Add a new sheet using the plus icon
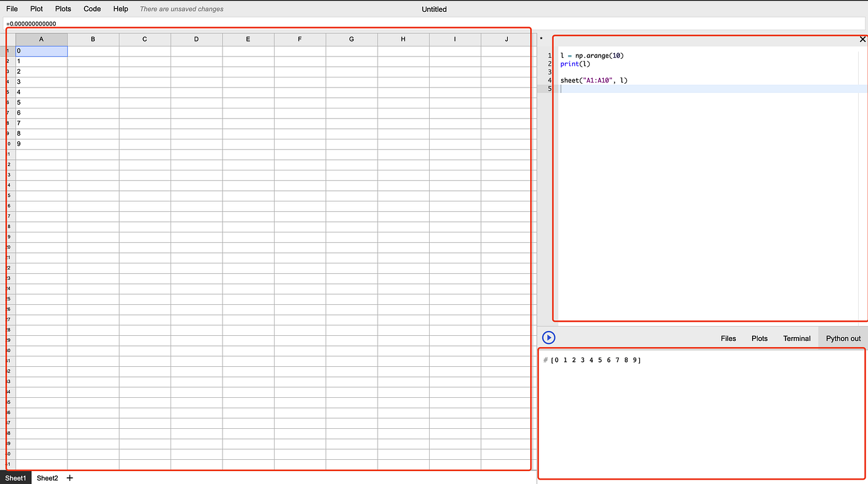This screenshot has width=868, height=484. pos(70,478)
